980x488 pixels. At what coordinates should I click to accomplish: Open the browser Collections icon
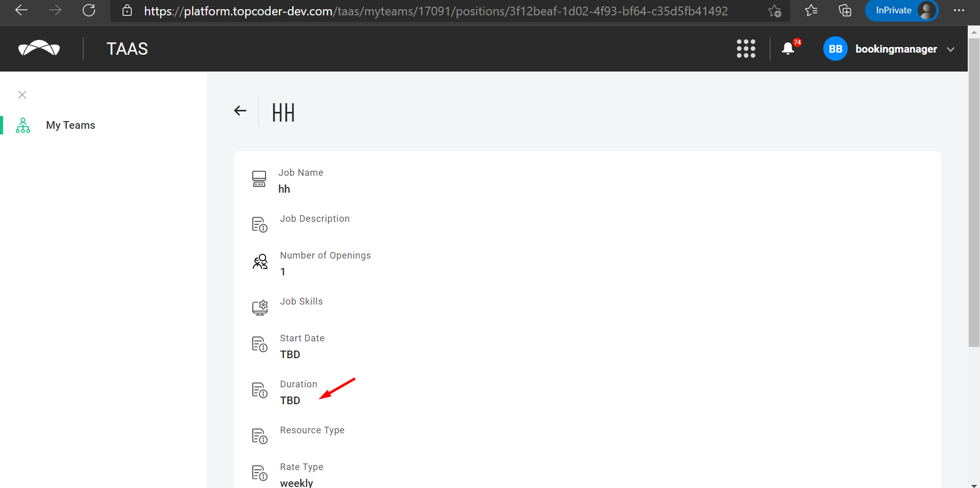tap(845, 10)
